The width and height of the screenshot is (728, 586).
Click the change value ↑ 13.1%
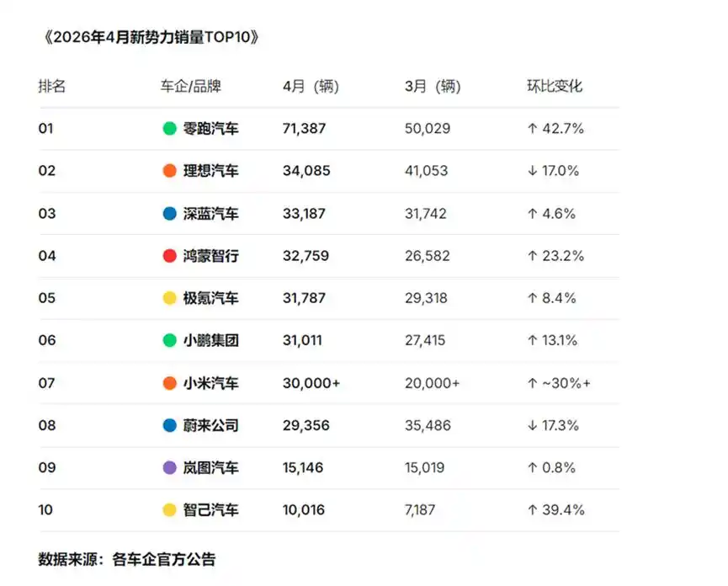click(x=552, y=340)
